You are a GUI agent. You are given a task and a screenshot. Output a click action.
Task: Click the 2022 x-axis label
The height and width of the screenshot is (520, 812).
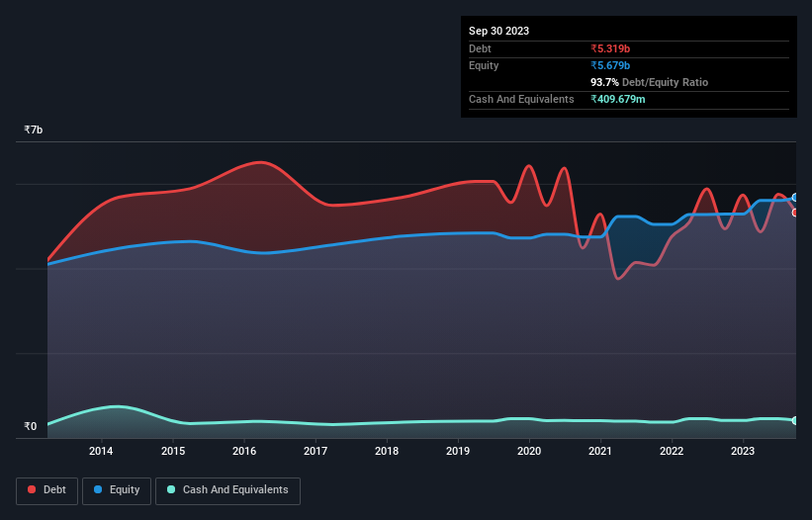coord(672,451)
